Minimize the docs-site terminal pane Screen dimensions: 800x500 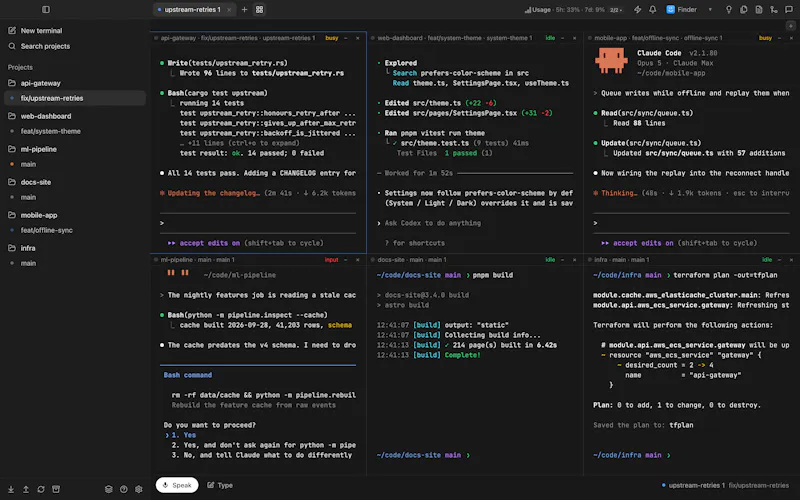click(x=562, y=260)
